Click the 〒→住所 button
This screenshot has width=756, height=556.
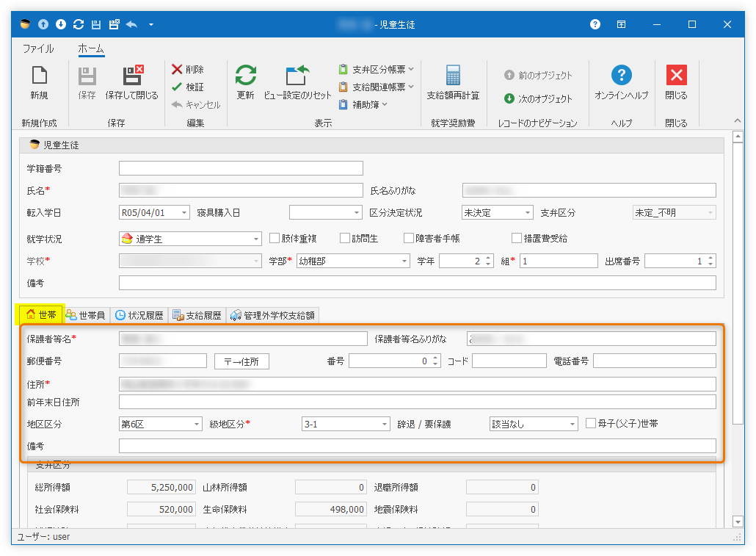point(241,361)
